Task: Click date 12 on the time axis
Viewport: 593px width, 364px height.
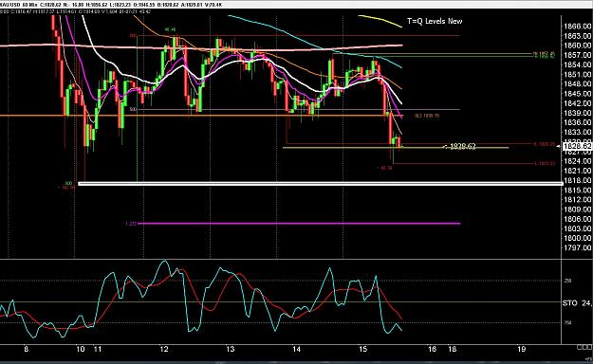Action: click(164, 349)
